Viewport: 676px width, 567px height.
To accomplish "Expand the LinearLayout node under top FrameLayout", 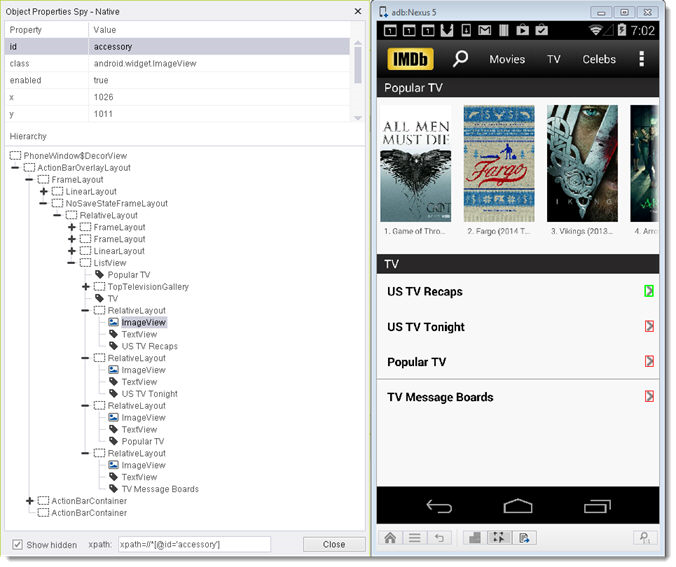I will 44,193.
